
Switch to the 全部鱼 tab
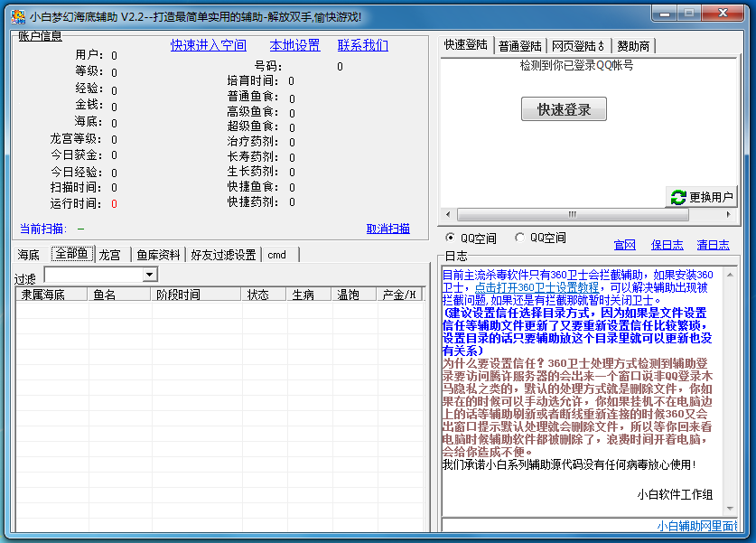pyautogui.click(x=72, y=254)
